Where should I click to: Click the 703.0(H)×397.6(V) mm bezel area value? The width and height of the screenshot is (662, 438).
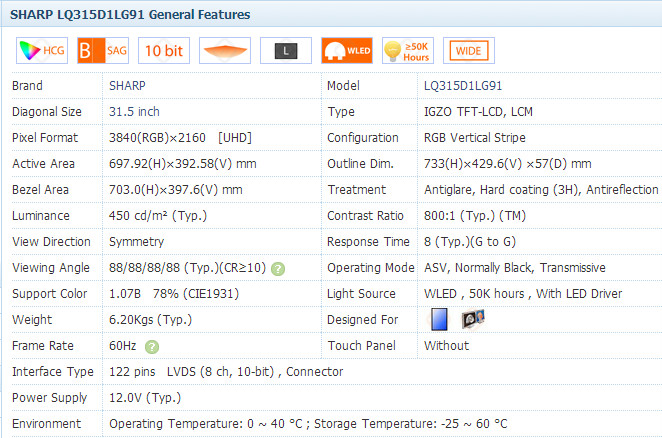click(176, 190)
